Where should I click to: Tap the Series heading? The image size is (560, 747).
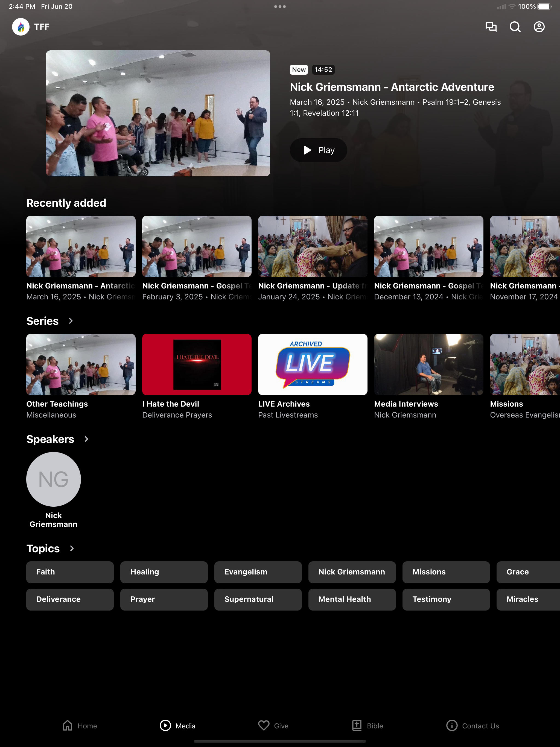tap(43, 321)
